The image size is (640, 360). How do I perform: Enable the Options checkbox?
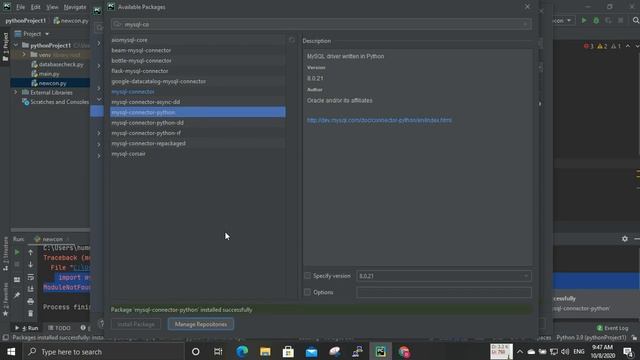coord(307,292)
